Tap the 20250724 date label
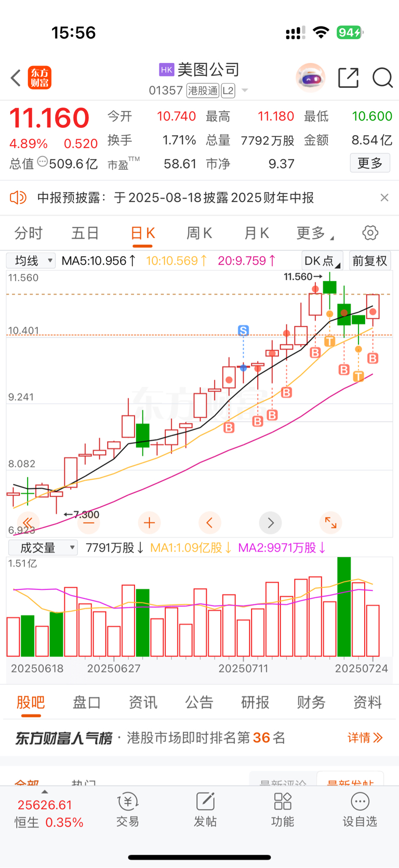The image size is (399, 868). [x=362, y=668]
